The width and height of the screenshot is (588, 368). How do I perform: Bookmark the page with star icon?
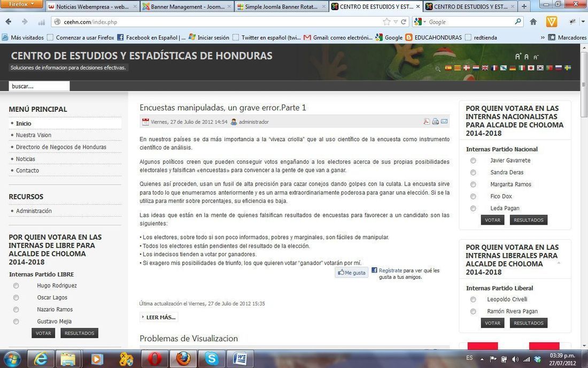(386, 22)
